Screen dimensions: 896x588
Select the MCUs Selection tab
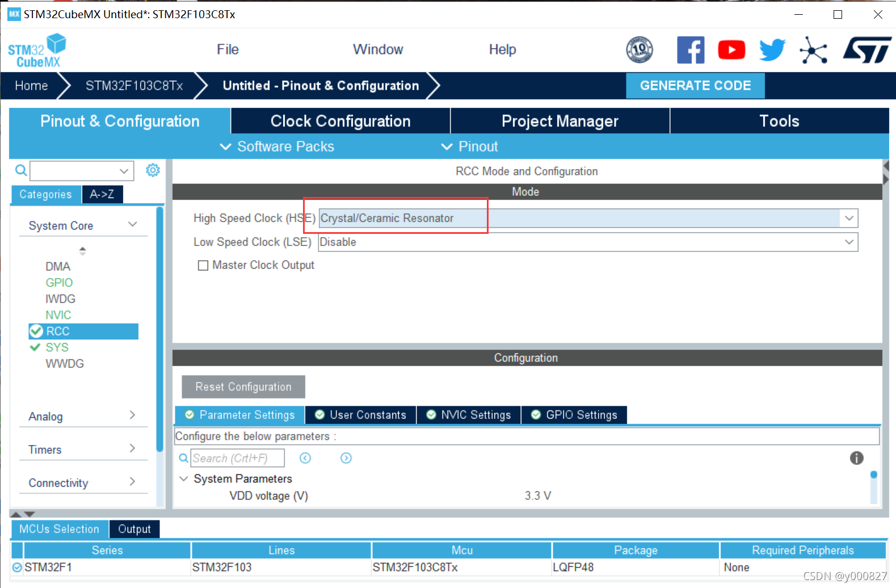[60, 529]
